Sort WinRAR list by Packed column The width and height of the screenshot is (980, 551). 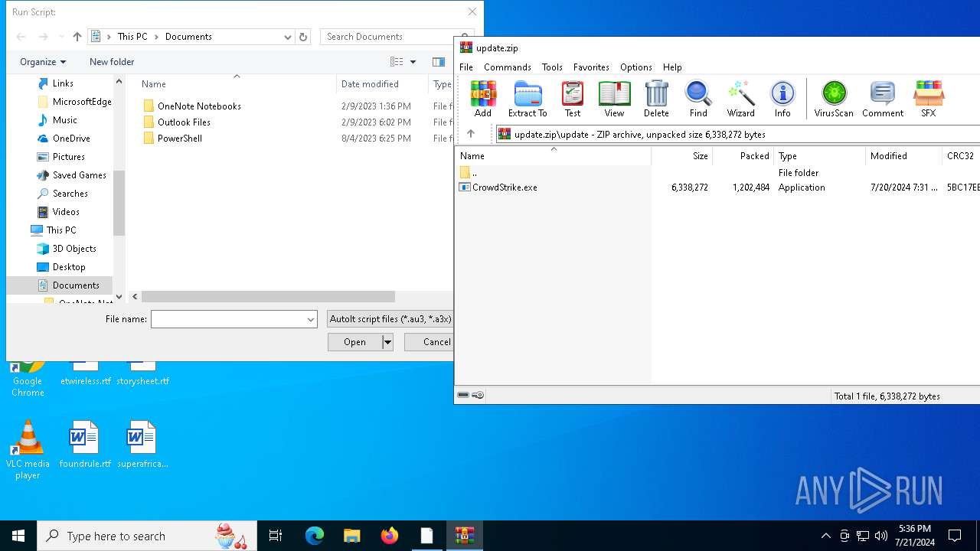(743, 156)
